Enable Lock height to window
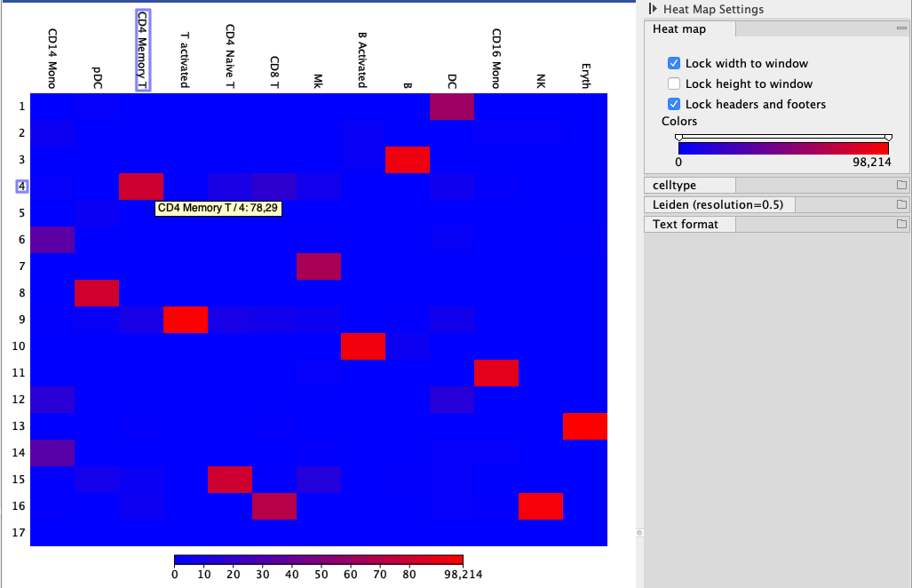Image resolution: width=912 pixels, height=588 pixels. click(672, 83)
